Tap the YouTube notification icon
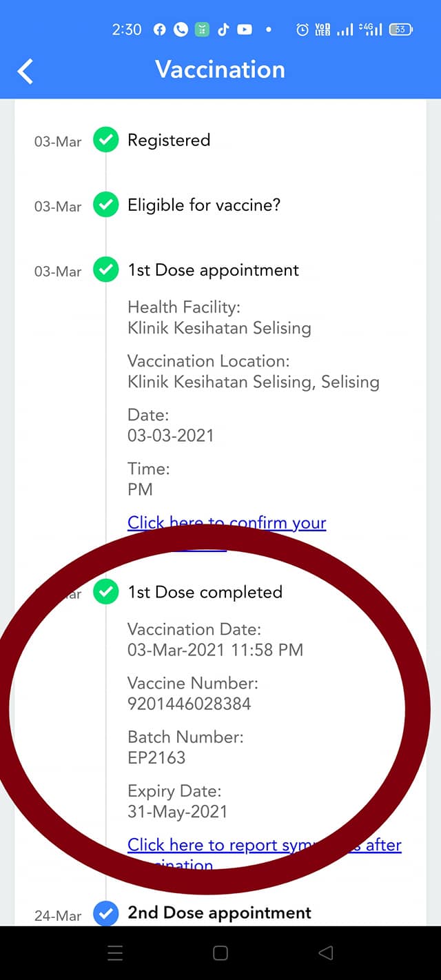 (x=244, y=30)
